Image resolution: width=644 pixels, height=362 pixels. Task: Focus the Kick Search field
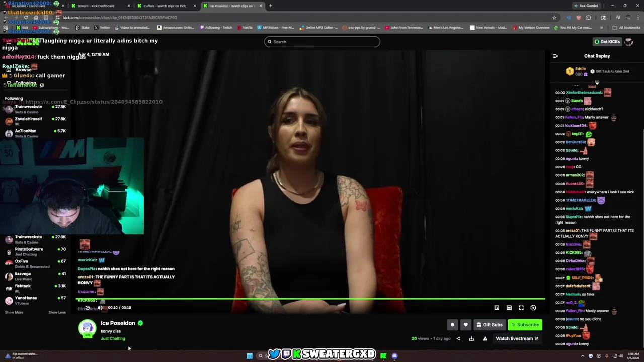[322, 42]
